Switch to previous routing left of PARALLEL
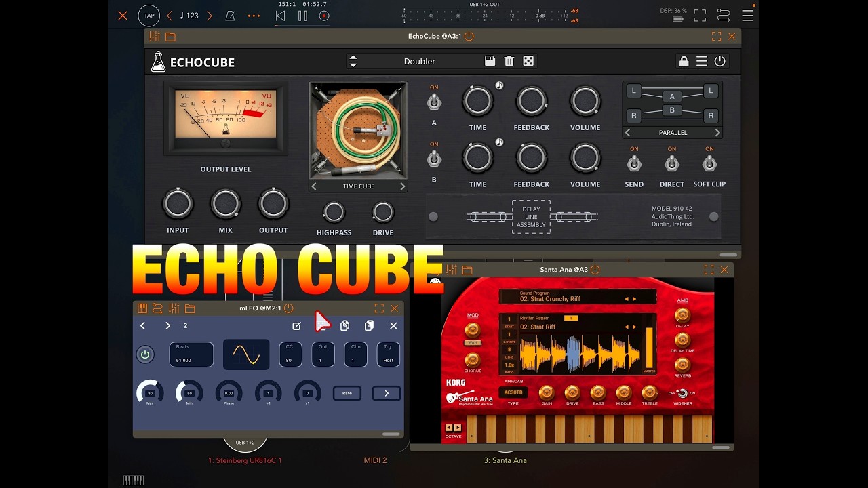 tap(628, 133)
